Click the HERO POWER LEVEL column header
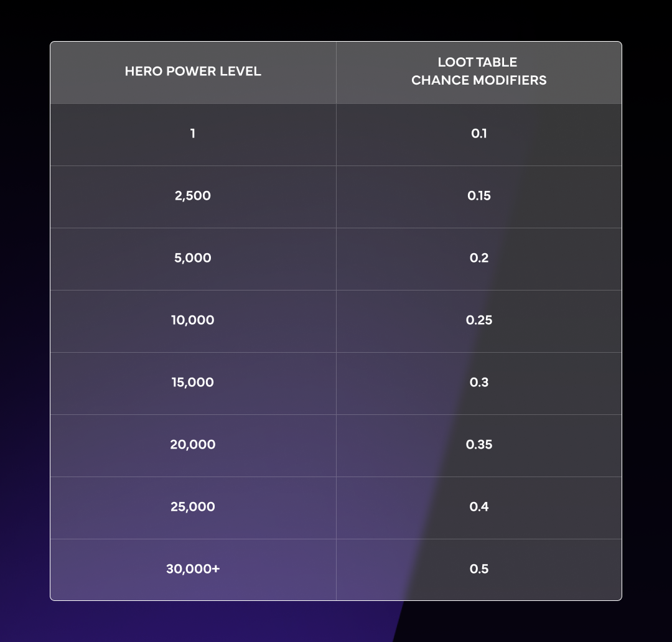 point(193,72)
